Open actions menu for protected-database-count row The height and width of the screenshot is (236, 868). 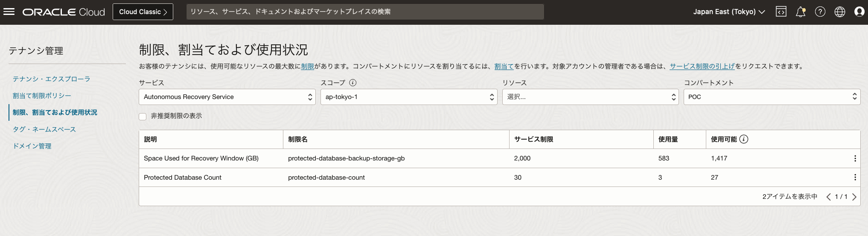coord(855,177)
